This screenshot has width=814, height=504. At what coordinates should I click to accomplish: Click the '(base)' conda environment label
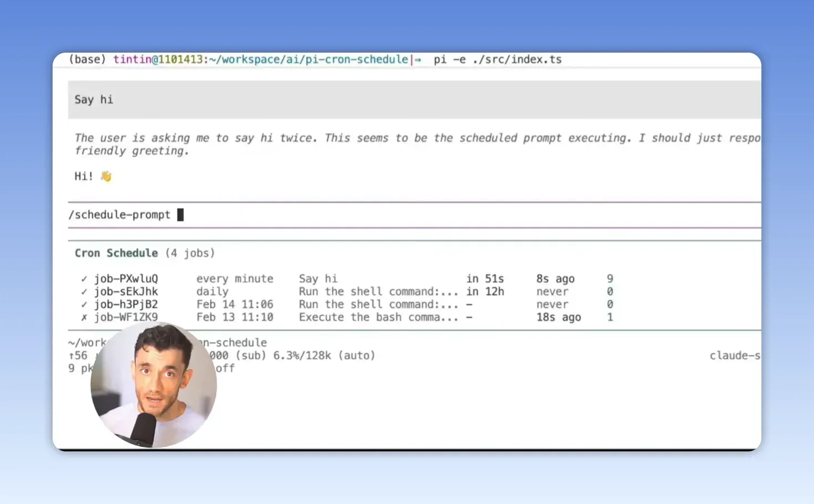(87, 60)
